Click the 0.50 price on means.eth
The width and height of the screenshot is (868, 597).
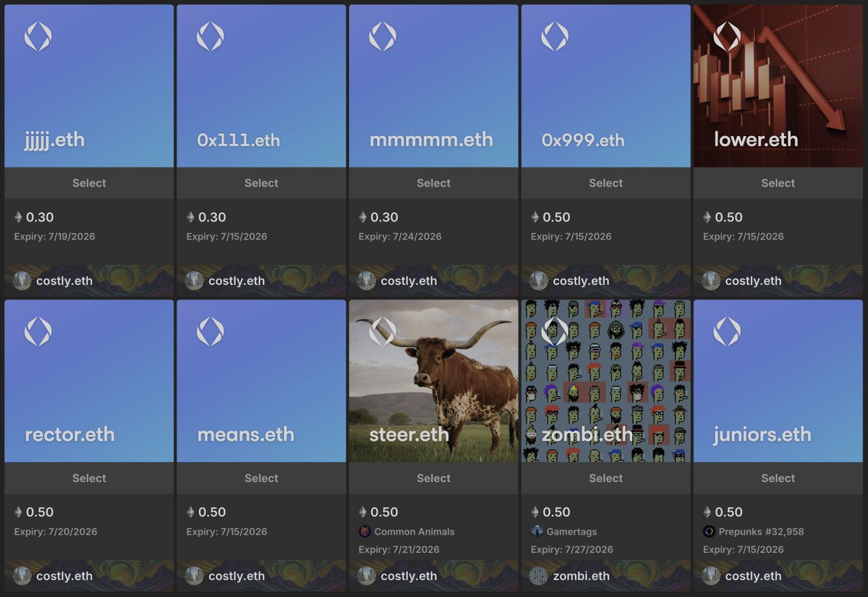pyautogui.click(x=212, y=512)
